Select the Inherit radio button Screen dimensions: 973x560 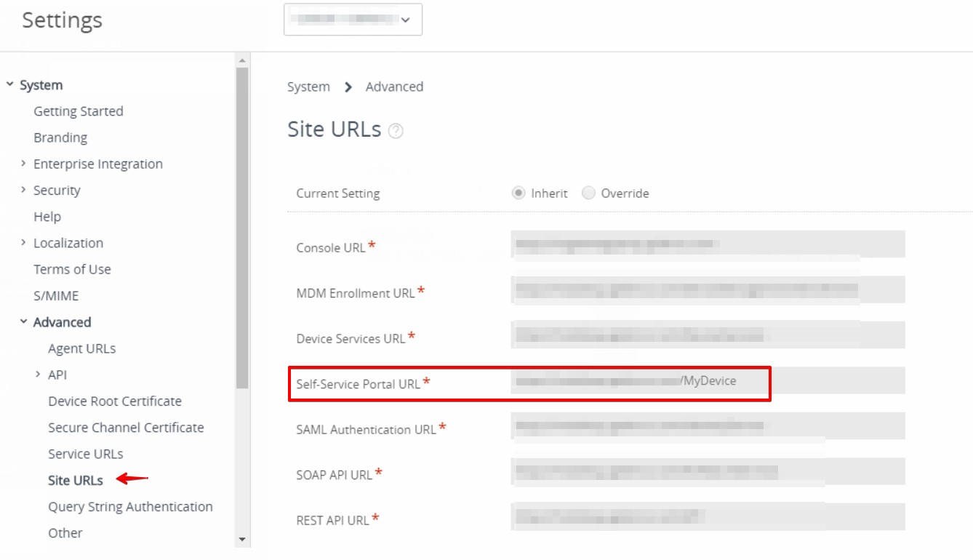[518, 193]
